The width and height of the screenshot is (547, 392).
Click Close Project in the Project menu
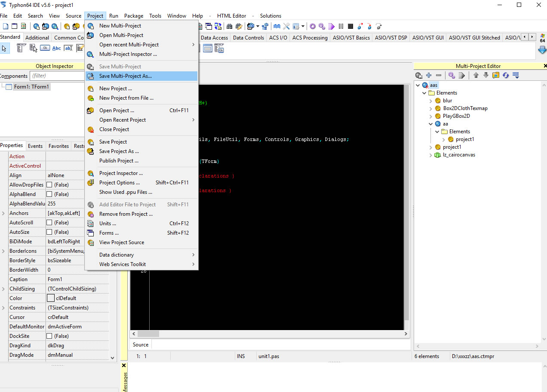click(141, 129)
